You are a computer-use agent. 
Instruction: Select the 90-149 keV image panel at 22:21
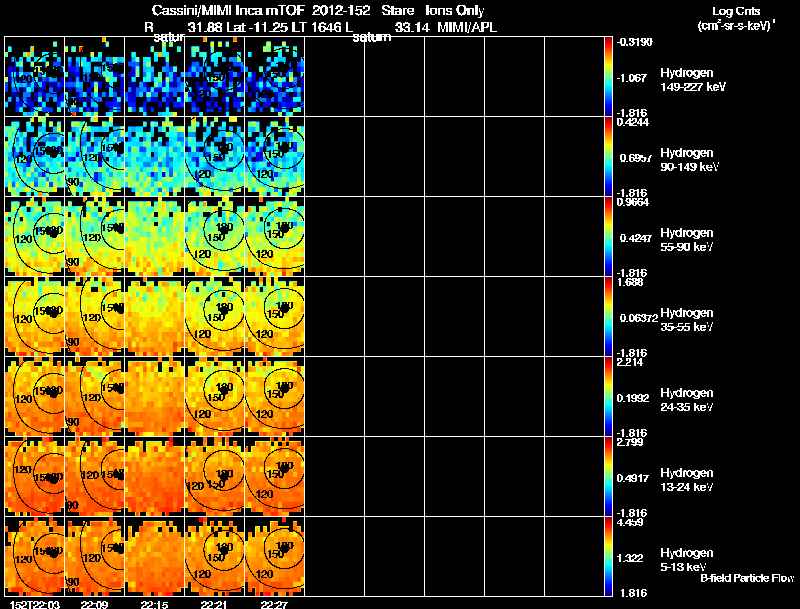(214, 157)
